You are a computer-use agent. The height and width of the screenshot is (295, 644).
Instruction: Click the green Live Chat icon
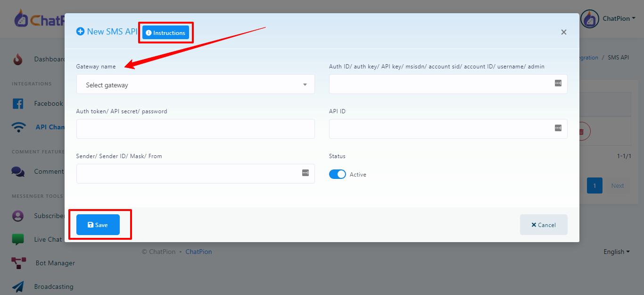[18, 239]
